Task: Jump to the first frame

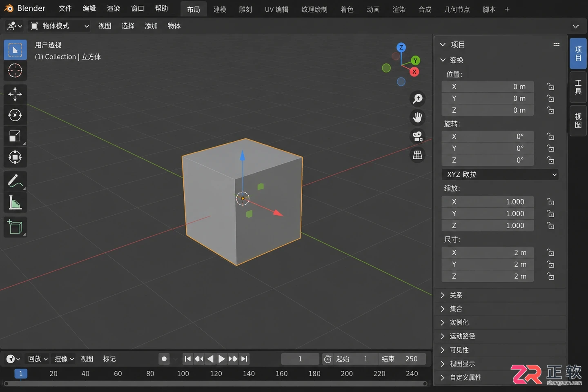Action: pos(187,359)
